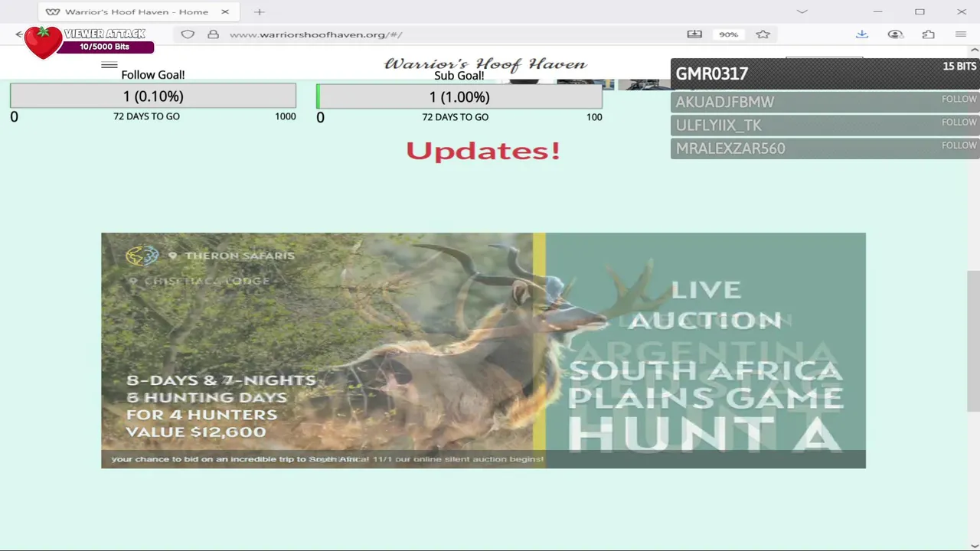Screen dimensions: 980x551
Task: Click the Follow Goal progress bar
Action: 153,96
